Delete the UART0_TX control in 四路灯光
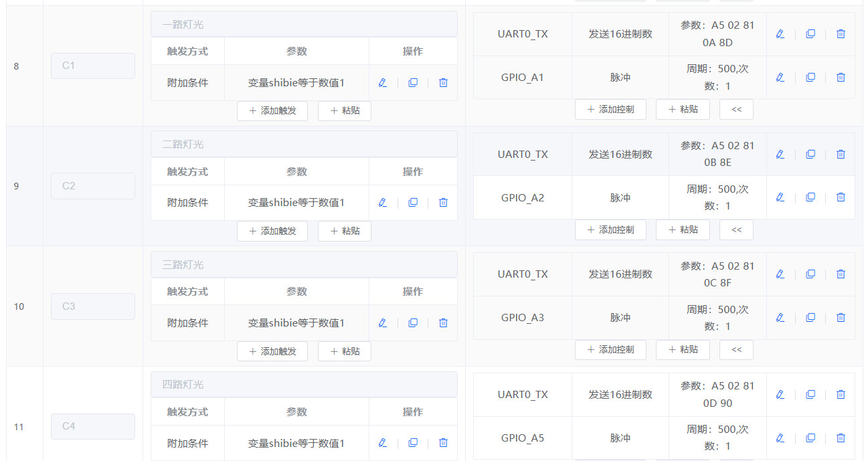The image size is (868, 461). click(841, 394)
